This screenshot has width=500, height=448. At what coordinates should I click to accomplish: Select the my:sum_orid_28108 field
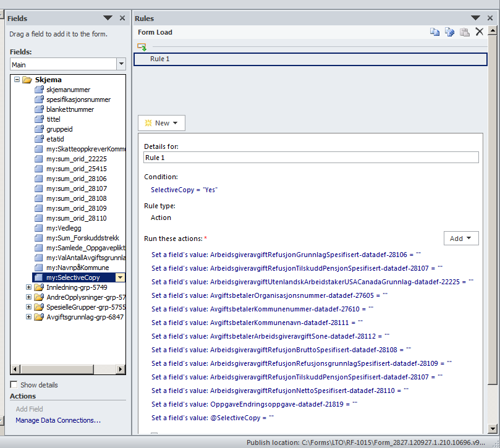77,198
